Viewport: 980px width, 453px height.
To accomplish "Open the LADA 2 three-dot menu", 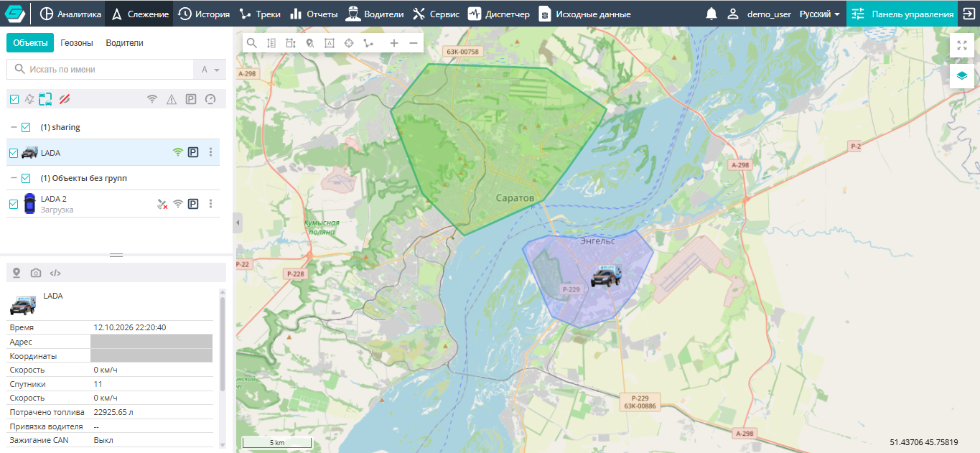I will pos(210,204).
